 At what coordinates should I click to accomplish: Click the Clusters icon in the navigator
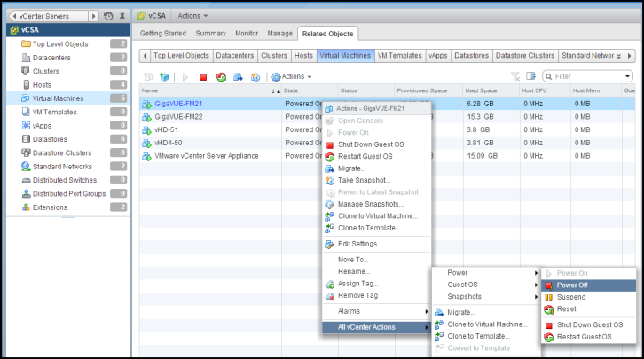click(26, 71)
